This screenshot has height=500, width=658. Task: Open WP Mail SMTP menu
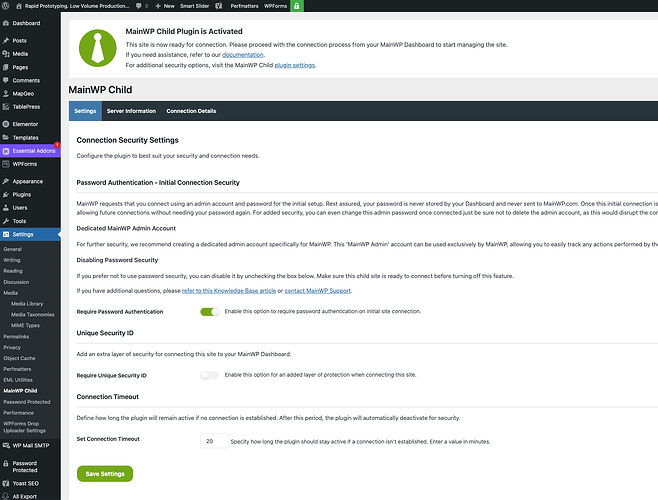(30, 445)
